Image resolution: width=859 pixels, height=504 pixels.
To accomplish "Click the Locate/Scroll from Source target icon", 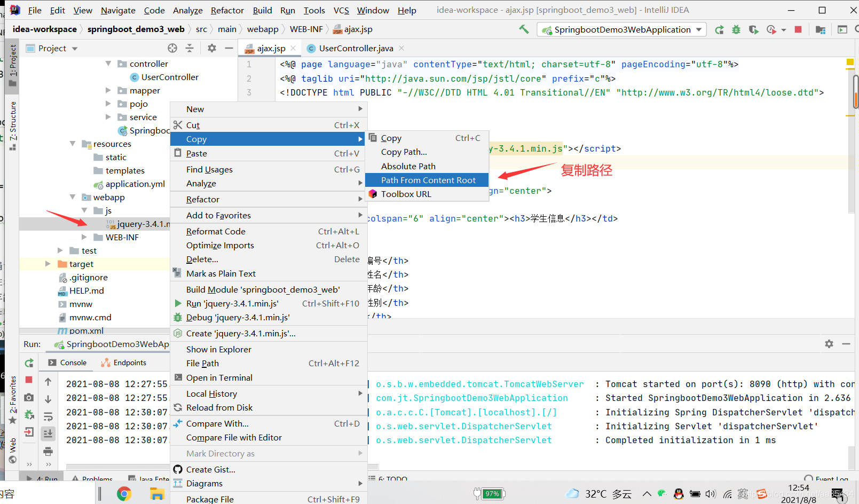I will pos(172,48).
